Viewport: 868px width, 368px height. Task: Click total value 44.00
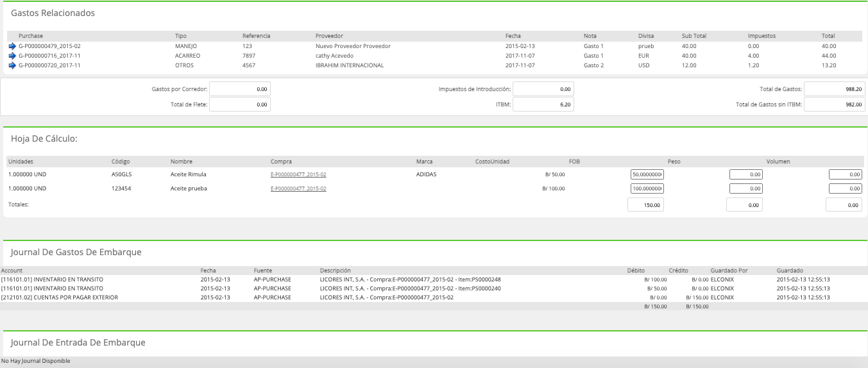point(829,56)
